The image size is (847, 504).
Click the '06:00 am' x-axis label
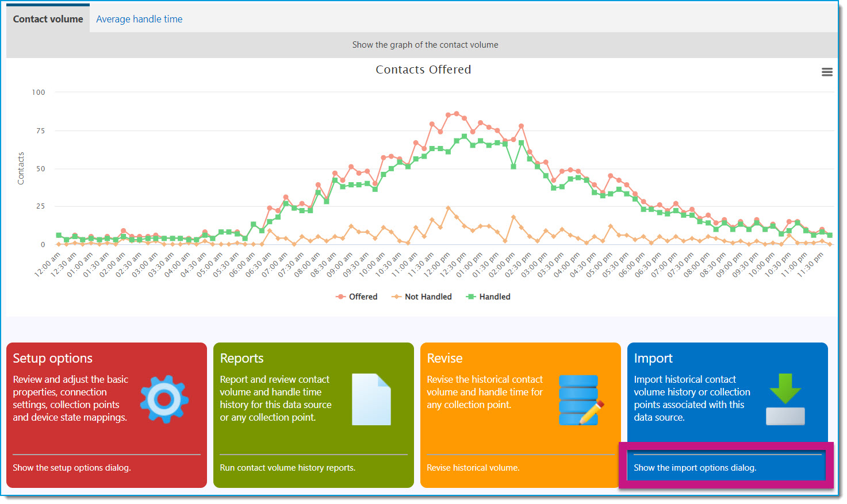click(x=242, y=265)
